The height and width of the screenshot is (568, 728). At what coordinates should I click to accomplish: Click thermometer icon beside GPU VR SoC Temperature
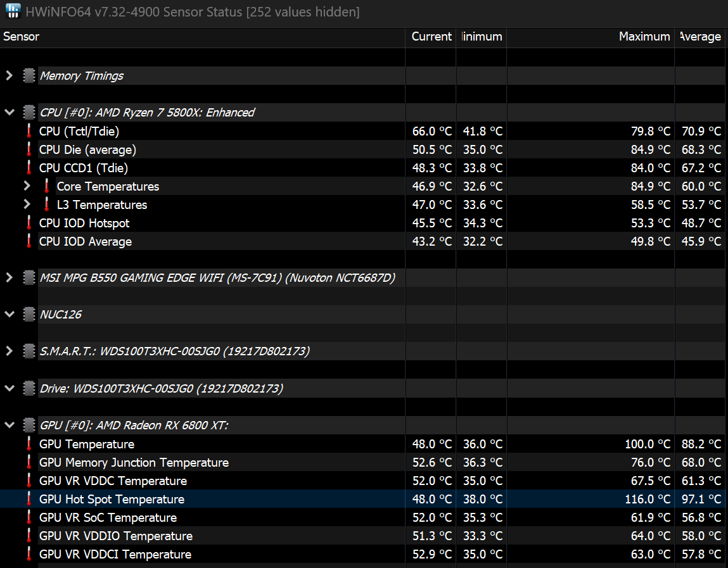pyautogui.click(x=29, y=517)
